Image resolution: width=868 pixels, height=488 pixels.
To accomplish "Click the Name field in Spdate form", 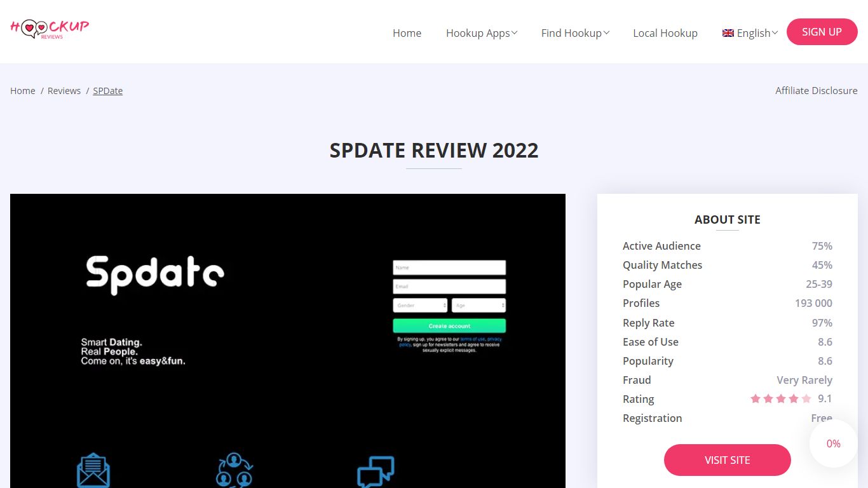I will [x=449, y=268].
